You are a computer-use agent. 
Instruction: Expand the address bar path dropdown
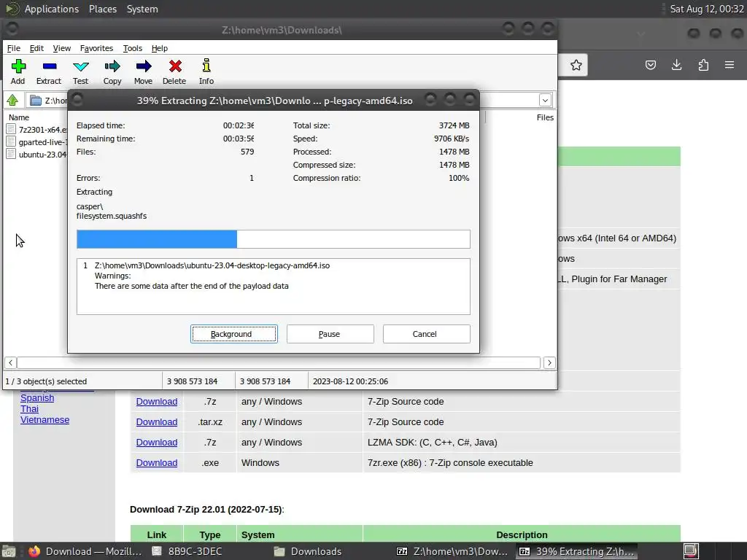pyautogui.click(x=545, y=100)
